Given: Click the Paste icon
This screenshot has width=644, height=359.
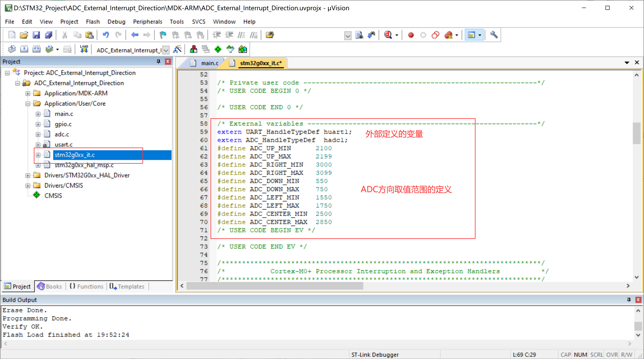Looking at the screenshot, I should click(89, 35).
